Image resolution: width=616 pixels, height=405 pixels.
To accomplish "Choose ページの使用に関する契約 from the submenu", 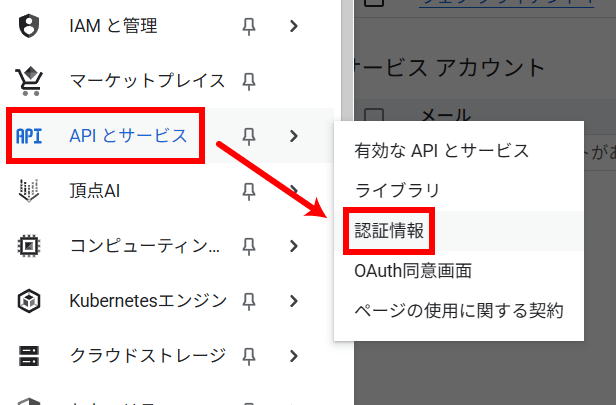I will point(459,311).
